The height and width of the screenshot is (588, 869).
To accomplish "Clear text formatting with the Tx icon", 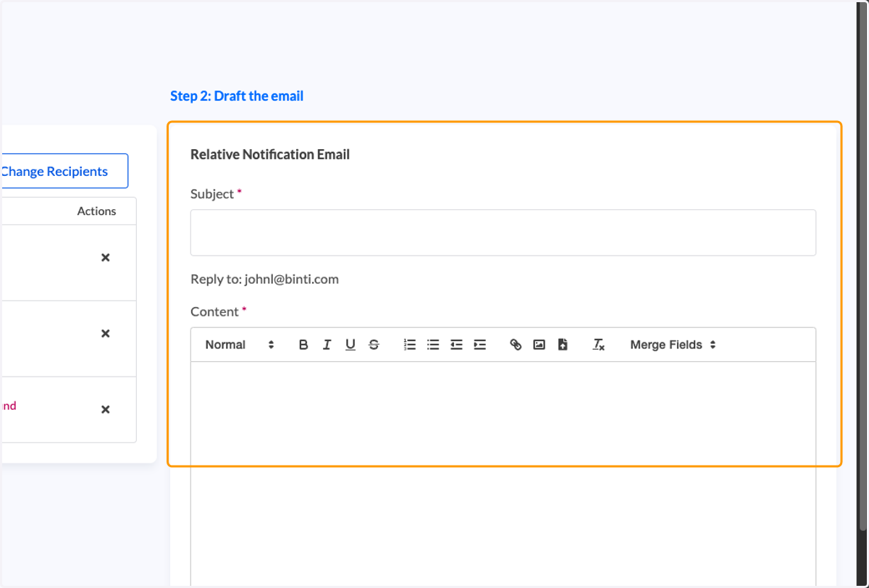I will (598, 345).
